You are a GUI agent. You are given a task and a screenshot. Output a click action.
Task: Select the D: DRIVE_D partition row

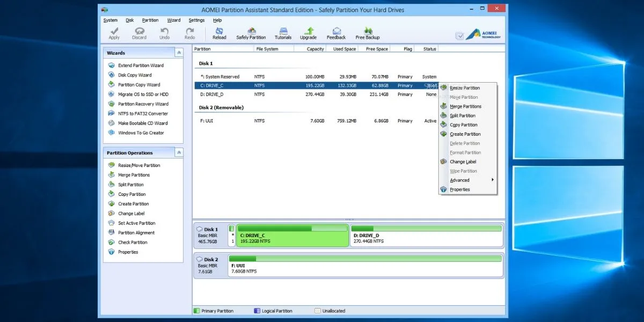point(317,94)
